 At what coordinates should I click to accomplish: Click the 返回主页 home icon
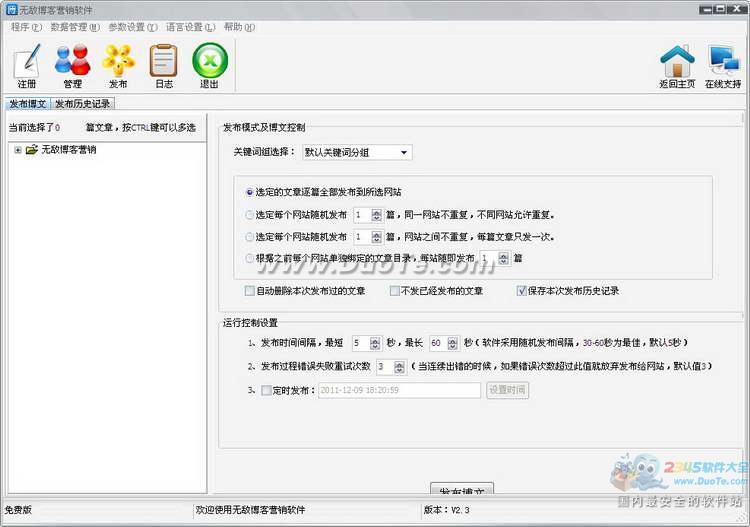[x=677, y=66]
